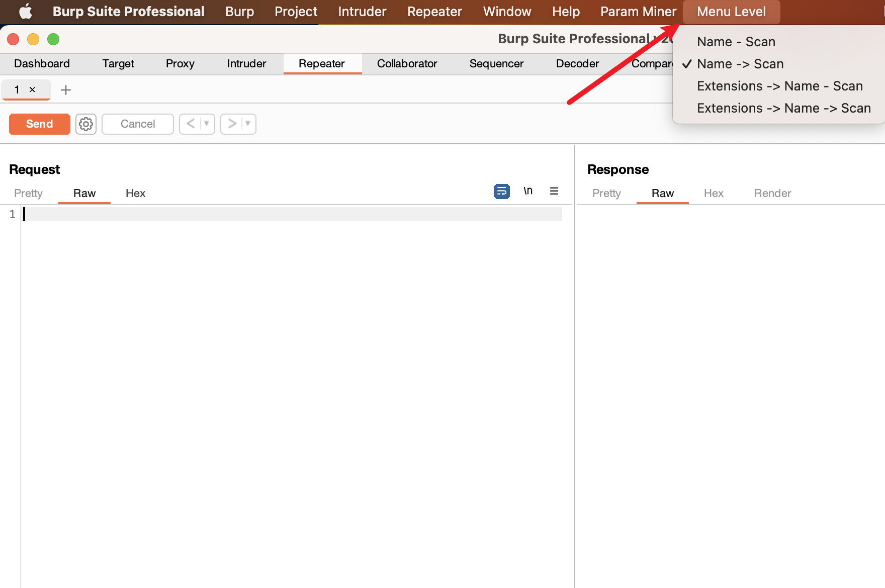Open Repeater settings gear icon
This screenshot has width=885, height=588.
pos(86,124)
